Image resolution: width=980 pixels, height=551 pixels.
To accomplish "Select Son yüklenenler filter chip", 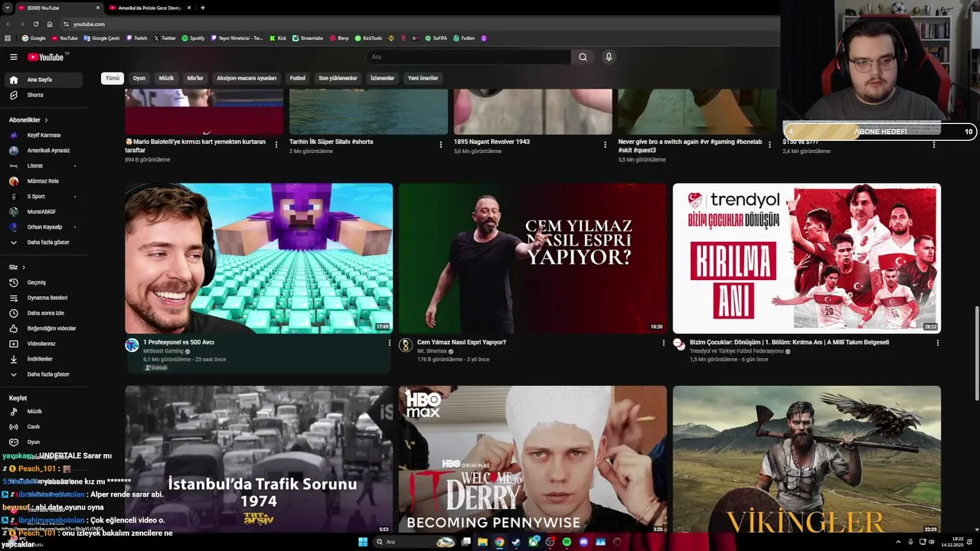I will pyautogui.click(x=338, y=78).
